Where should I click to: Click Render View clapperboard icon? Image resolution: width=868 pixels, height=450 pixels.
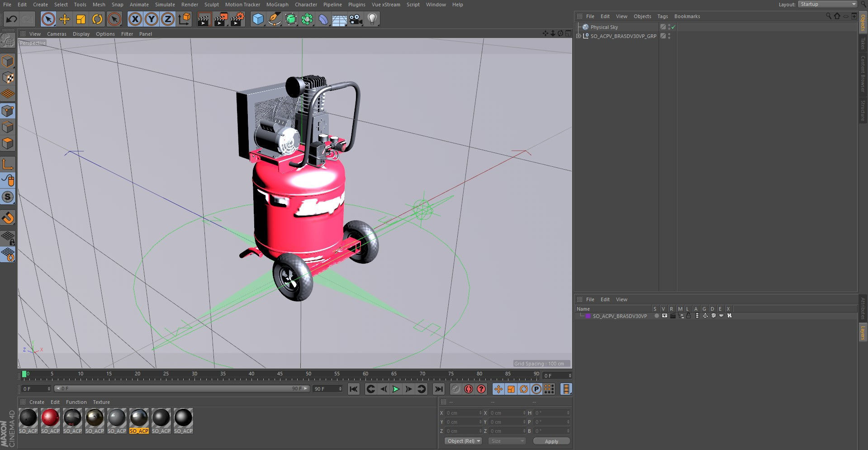point(204,19)
